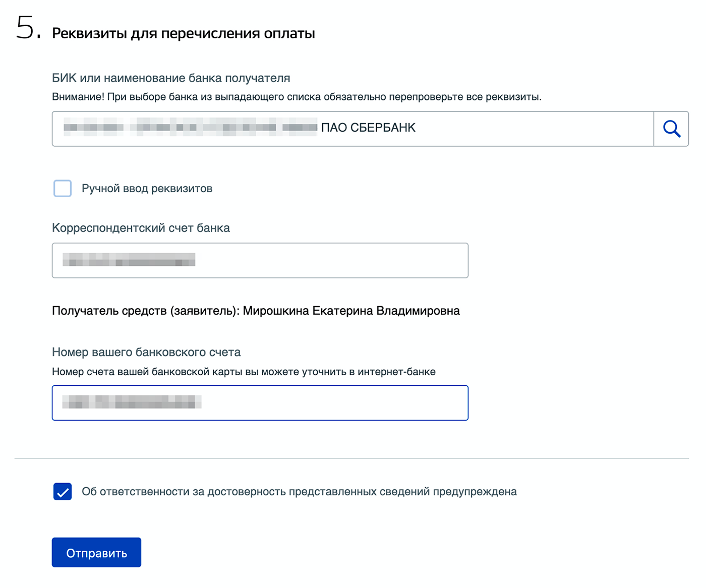Click the magnifier search icon for bank lookup
706x588 pixels.
671,129
